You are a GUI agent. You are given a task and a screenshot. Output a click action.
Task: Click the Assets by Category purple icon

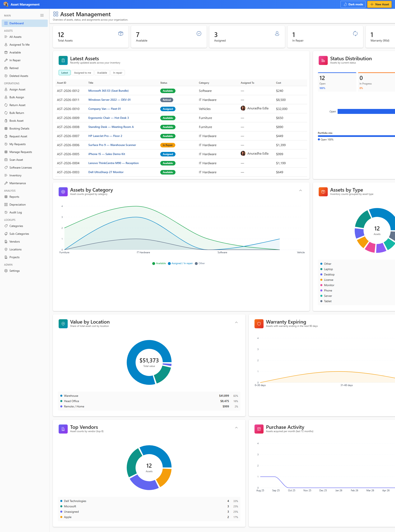coord(63,192)
